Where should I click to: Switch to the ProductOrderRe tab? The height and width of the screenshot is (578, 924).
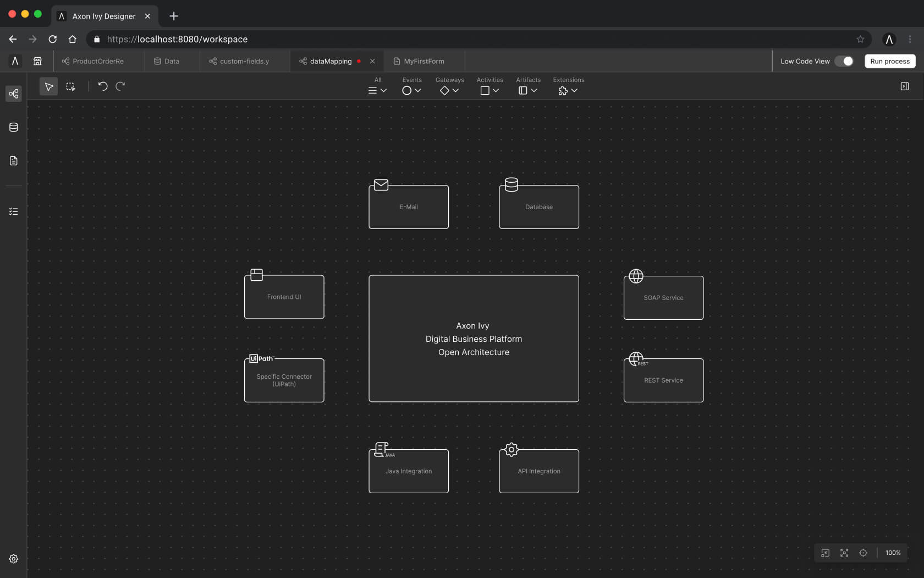[x=99, y=61]
